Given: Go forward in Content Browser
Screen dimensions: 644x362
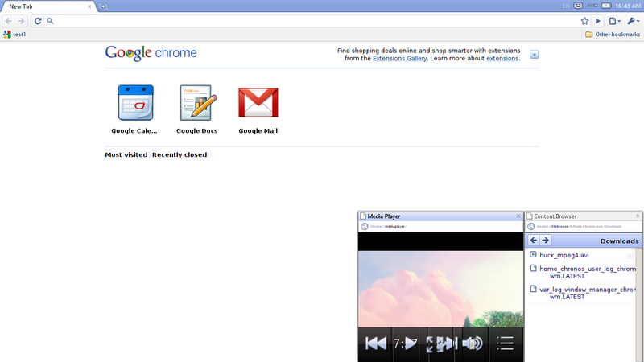Looking at the screenshot, I should pyautogui.click(x=546, y=241).
